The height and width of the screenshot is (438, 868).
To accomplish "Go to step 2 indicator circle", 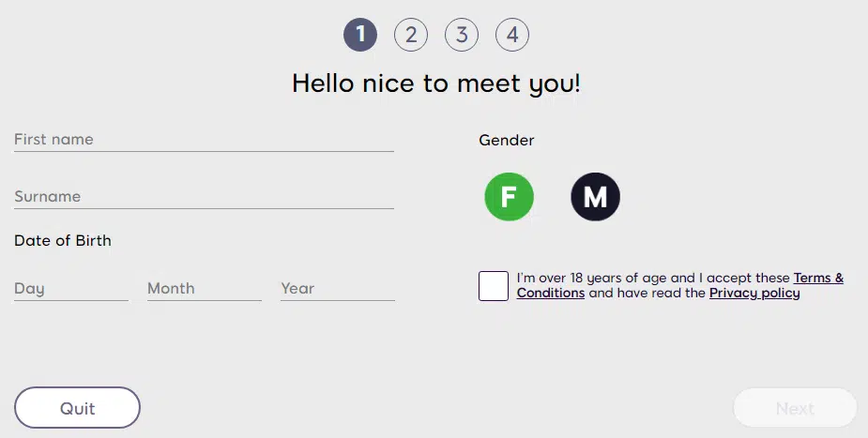I will tap(411, 36).
